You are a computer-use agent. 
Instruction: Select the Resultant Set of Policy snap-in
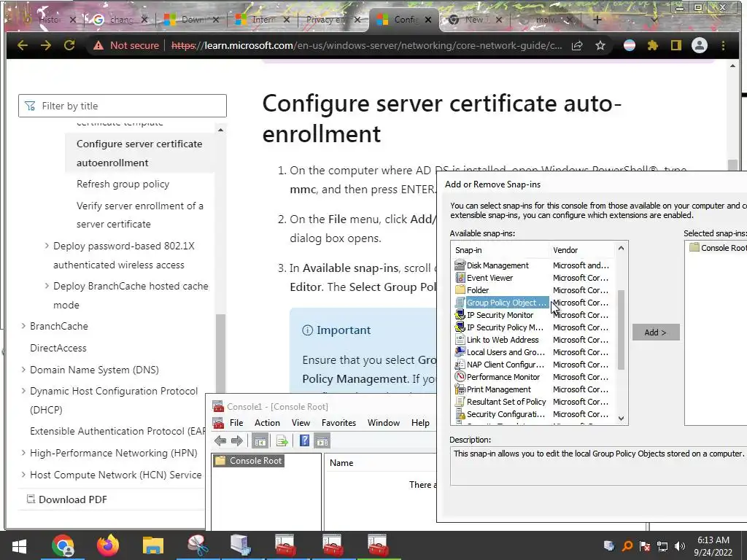(x=506, y=402)
